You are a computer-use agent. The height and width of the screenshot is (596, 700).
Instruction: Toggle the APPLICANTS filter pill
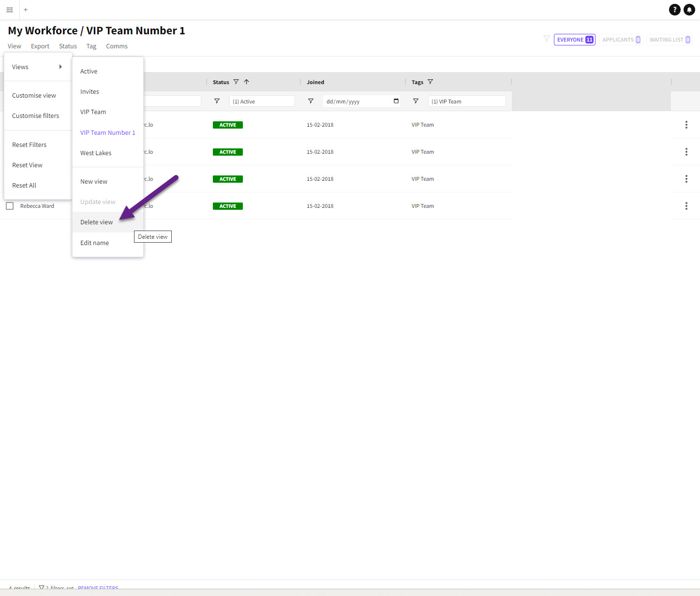pos(621,40)
